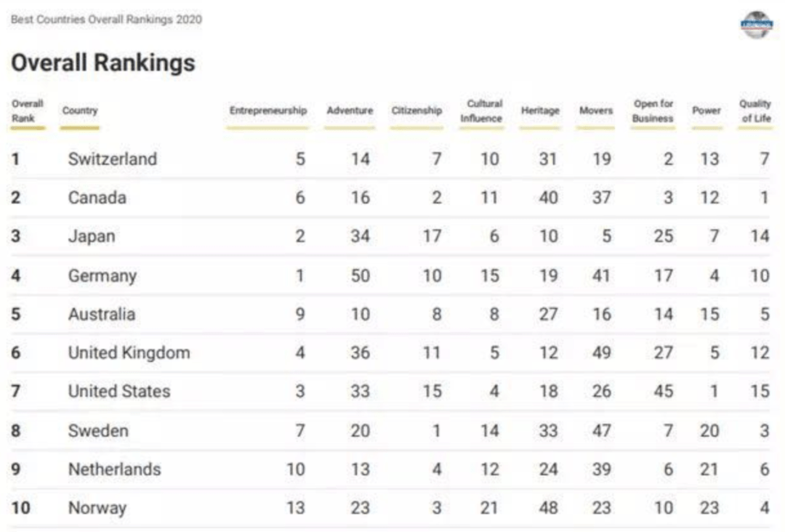
Task: Click the Citizenship column header
Action: click(416, 110)
